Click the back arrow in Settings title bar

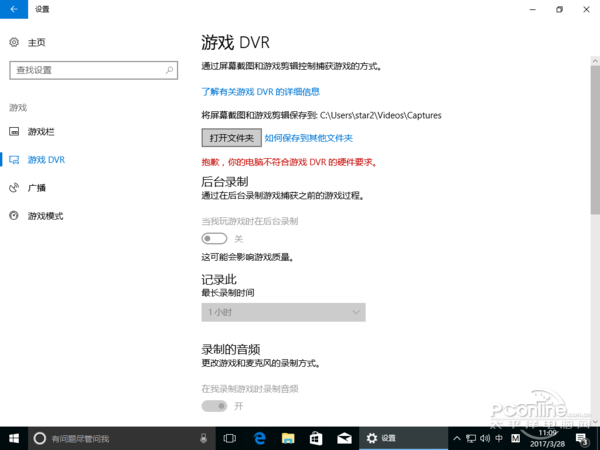[14, 9]
